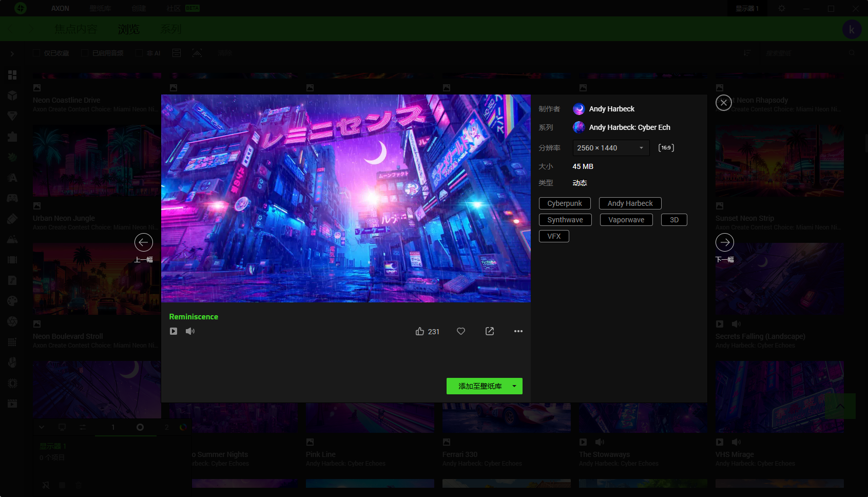This screenshot has height=497, width=868.
Task: Navigate back with the left chevron
Action: point(11,29)
